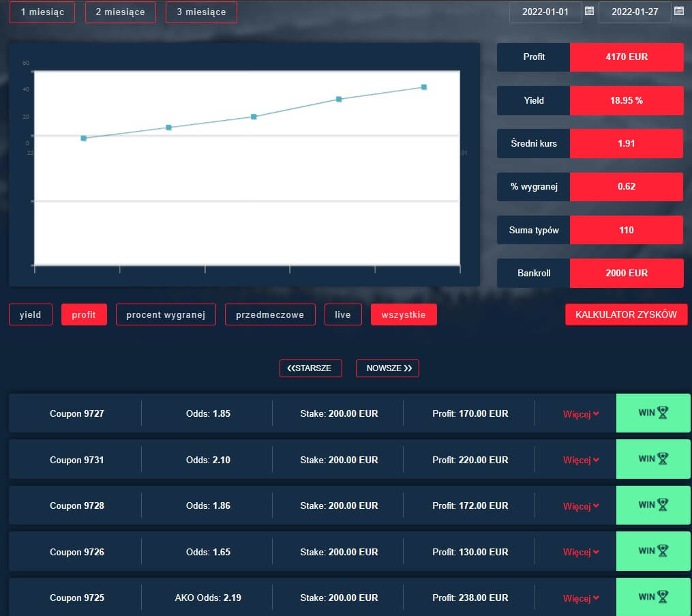Select the 3 miesiące period tab
Image resolution: width=692 pixels, height=616 pixels.
201,12
